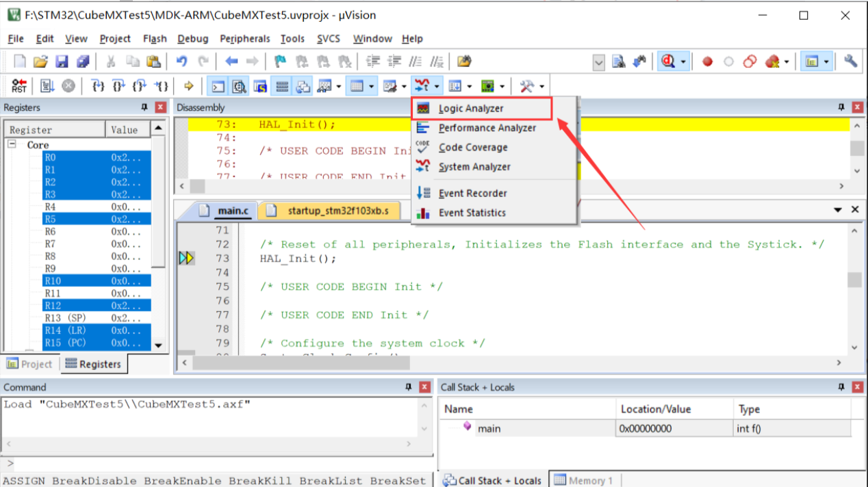Toggle the Disassembly Window toolbar button
Viewport: 868px width, 487px height.
[x=239, y=86]
